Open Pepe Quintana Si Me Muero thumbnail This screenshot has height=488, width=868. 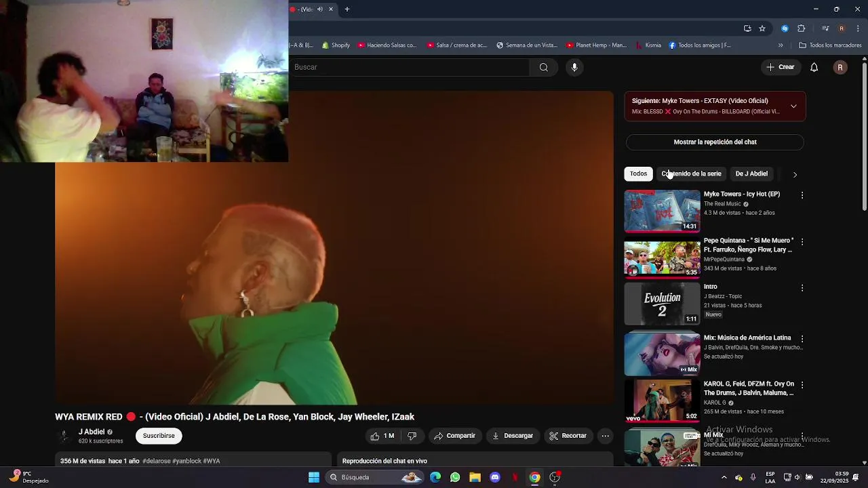click(x=662, y=258)
